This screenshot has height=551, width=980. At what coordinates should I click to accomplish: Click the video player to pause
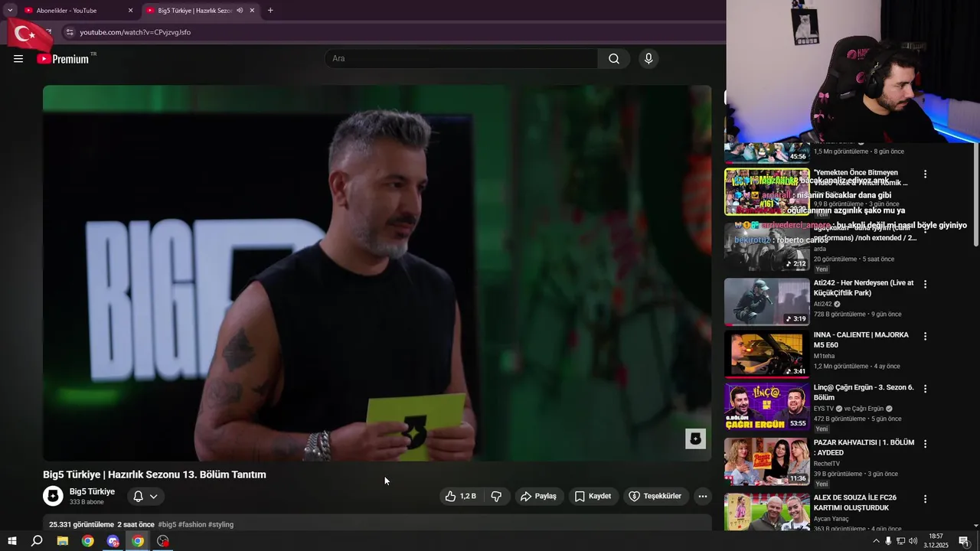pos(377,273)
